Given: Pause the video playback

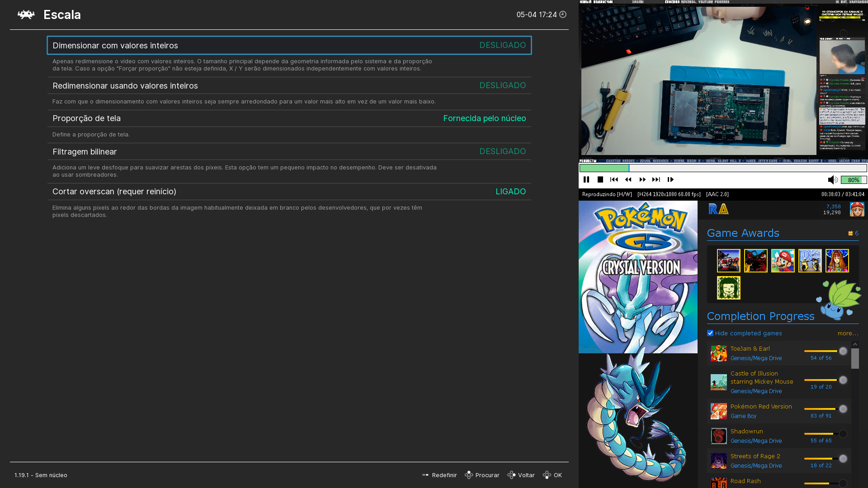Looking at the screenshot, I should click(586, 179).
